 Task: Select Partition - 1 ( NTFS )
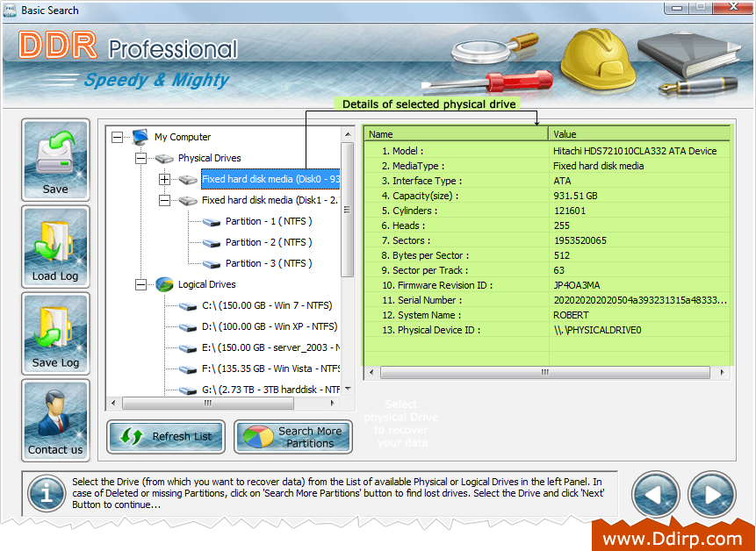[269, 221]
